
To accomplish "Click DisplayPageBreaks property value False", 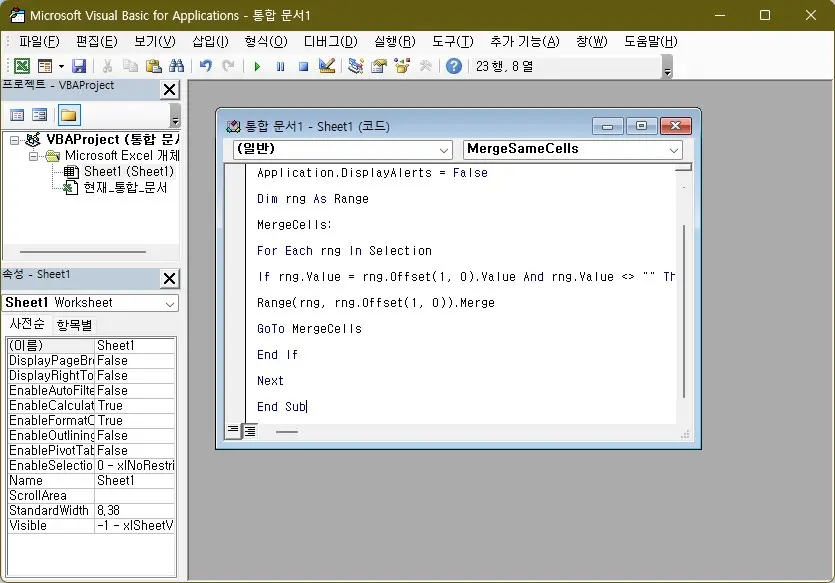I will pos(135,360).
